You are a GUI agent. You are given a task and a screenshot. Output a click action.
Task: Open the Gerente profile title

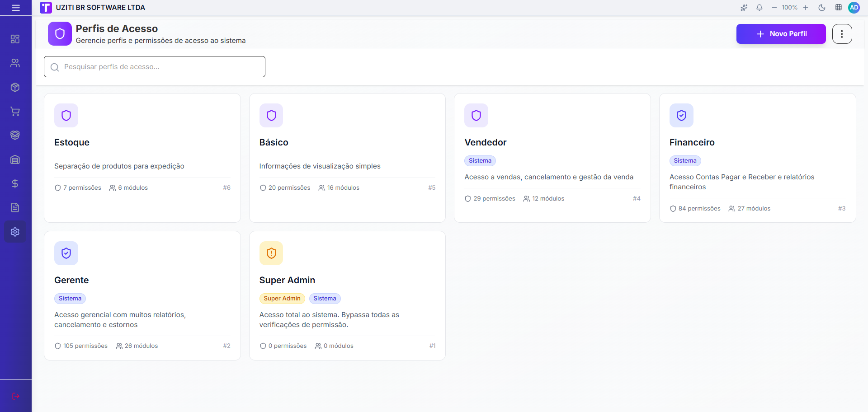(x=71, y=281)
